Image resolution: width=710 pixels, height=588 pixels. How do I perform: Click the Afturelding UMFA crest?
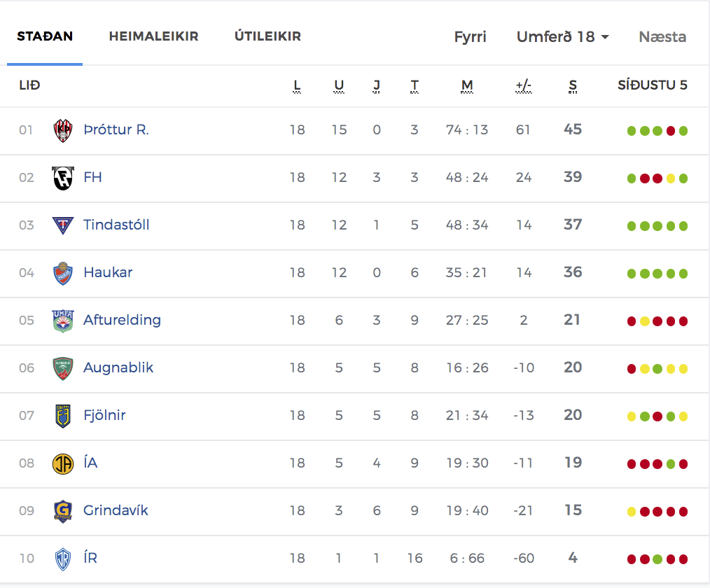(x=63, y=321)
